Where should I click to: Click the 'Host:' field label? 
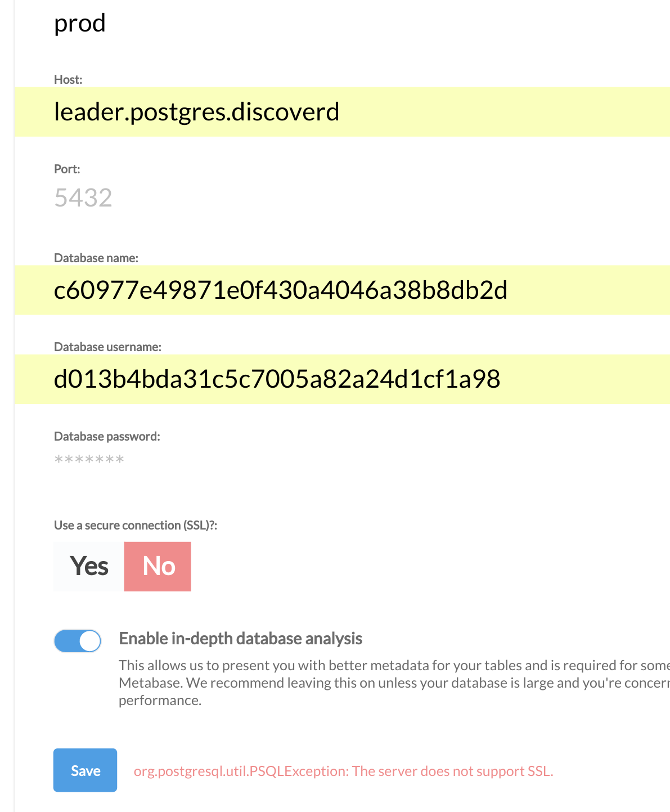(x=68, y=79)
